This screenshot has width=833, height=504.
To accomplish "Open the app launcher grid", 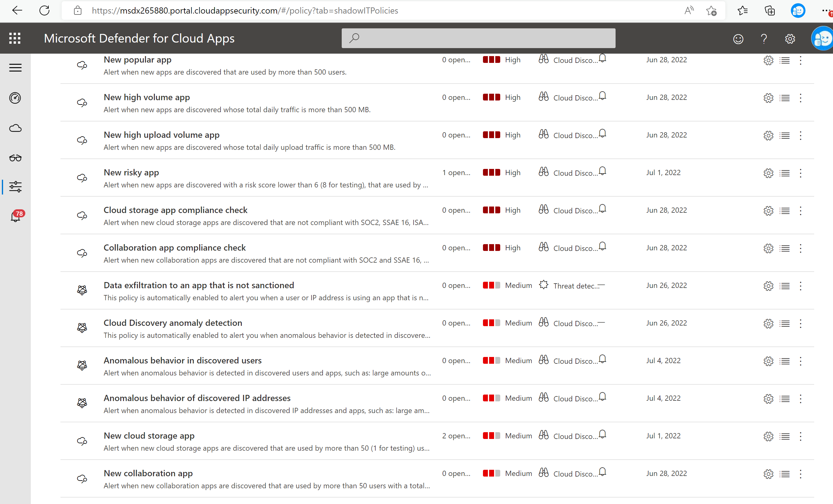I will tap(15, 38).
